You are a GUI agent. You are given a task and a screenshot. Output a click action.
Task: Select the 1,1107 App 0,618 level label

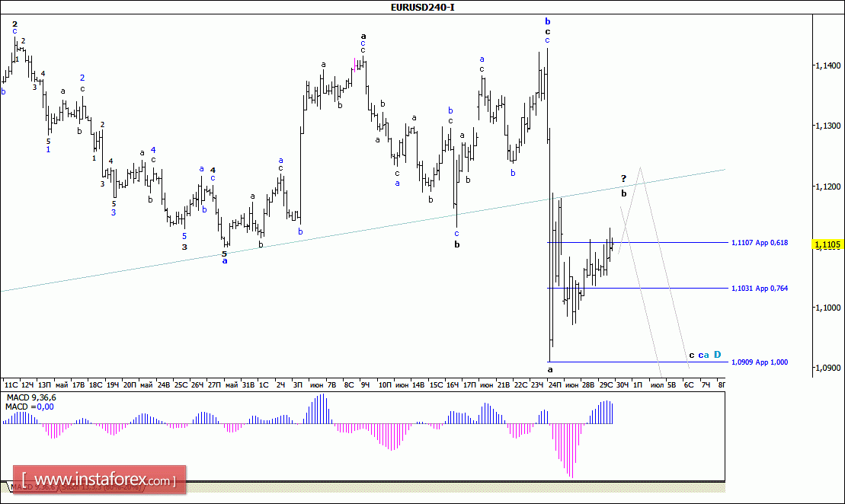click(x=760, y=243)
